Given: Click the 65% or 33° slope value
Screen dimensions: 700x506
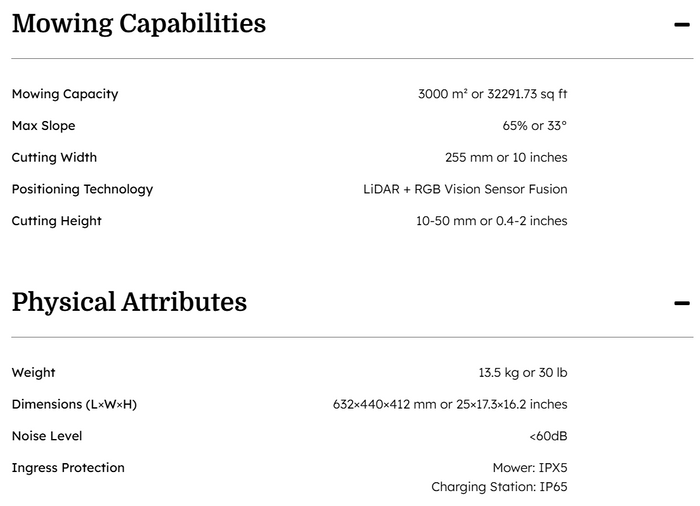Looking at the screenshot, I should [x=534, y=126].
